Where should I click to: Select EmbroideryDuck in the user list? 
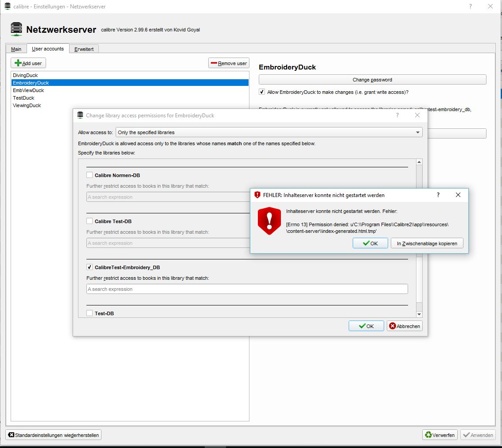pos(130,82)
